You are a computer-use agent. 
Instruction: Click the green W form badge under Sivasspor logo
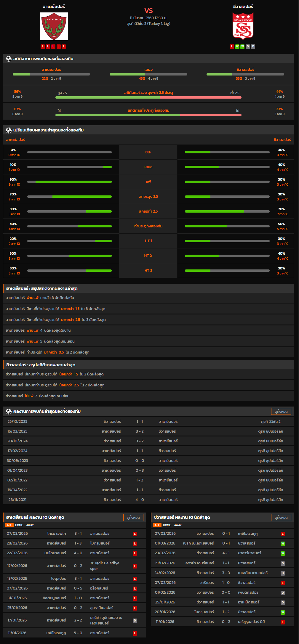click(237, 46)
